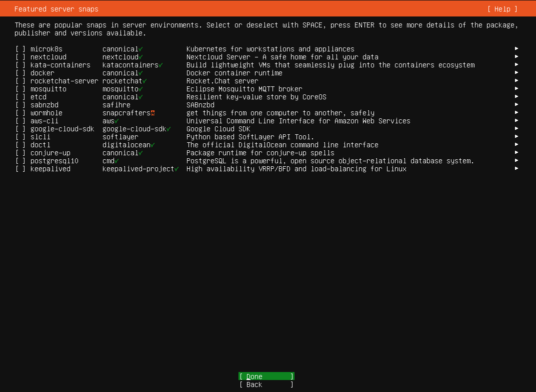Open details arrow for mosquitto row
Image resolution: width=536 pixels, height=392 pixels.
(x=516, y=88)
